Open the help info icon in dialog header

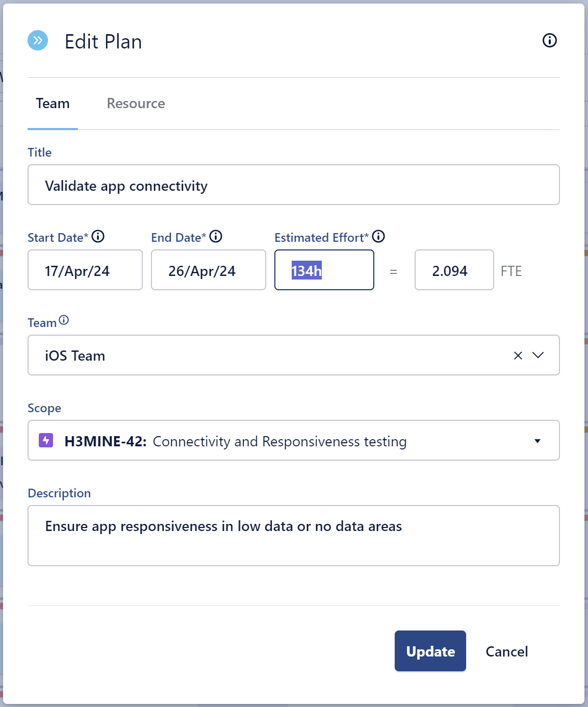(549, 40)
